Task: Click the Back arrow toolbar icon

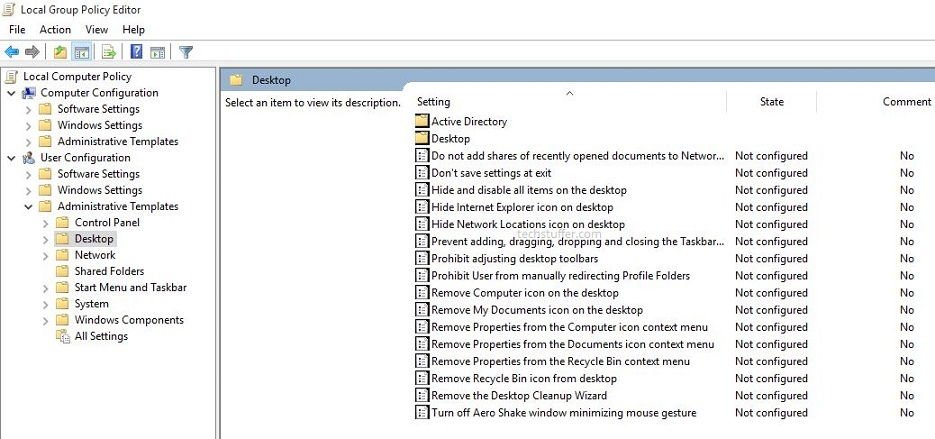Action: (x=11, y=52)
